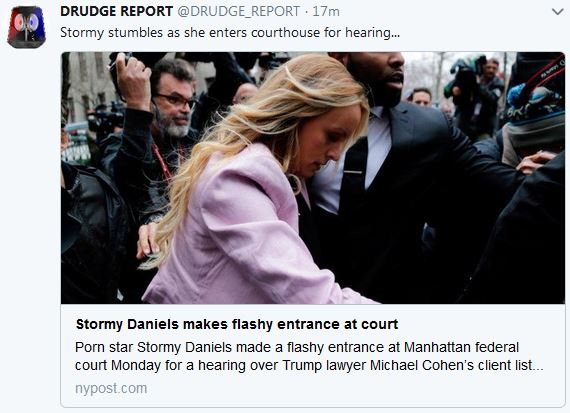This screenshot has width=570, height=413.
Task: Open the article summary paragraph
Action: click(309, 356)
